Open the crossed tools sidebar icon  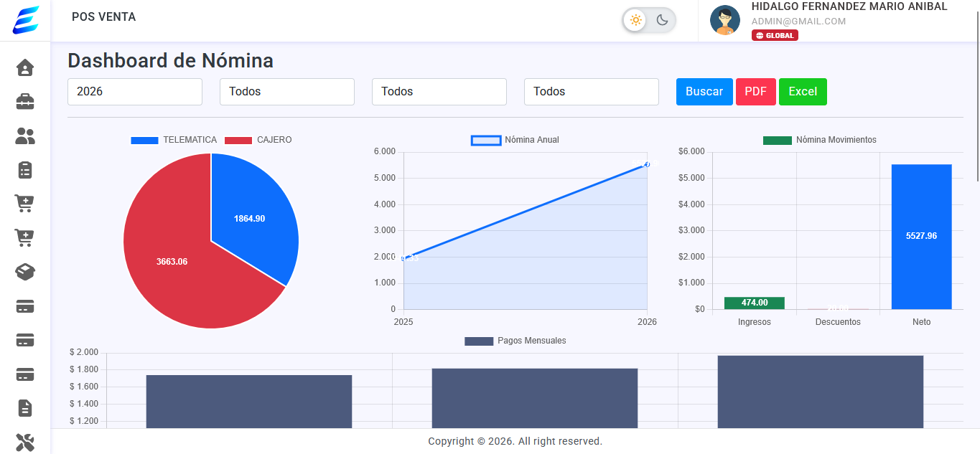pyautogui.click(x=25, y=443)
